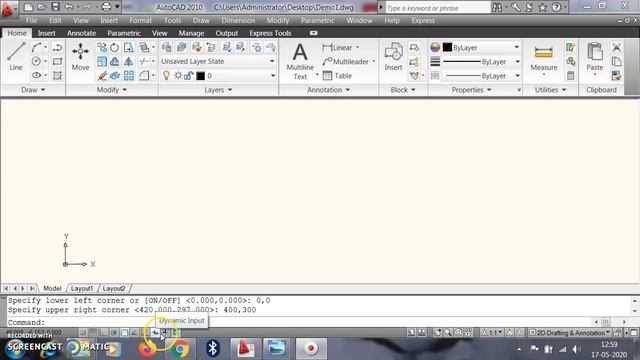This screenshot has width=640, height=360.
Task: Click the black ByLayer color swatch
Action: (447, 47)
